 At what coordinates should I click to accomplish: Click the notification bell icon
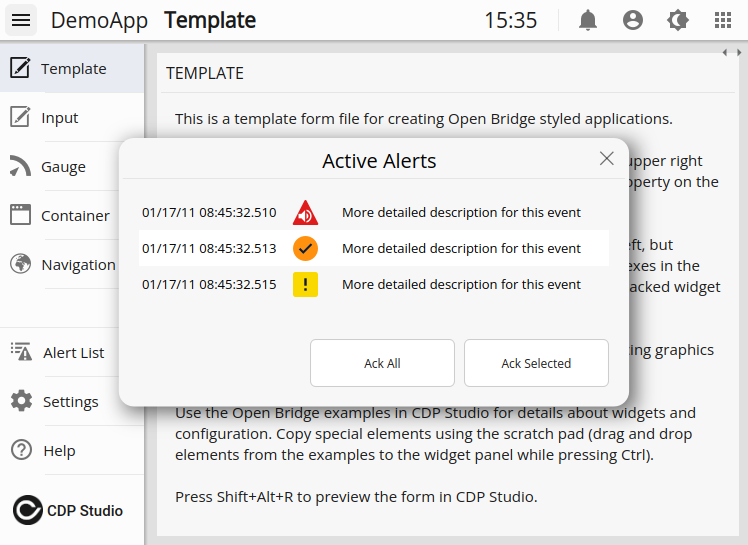(x=588, y=20)
